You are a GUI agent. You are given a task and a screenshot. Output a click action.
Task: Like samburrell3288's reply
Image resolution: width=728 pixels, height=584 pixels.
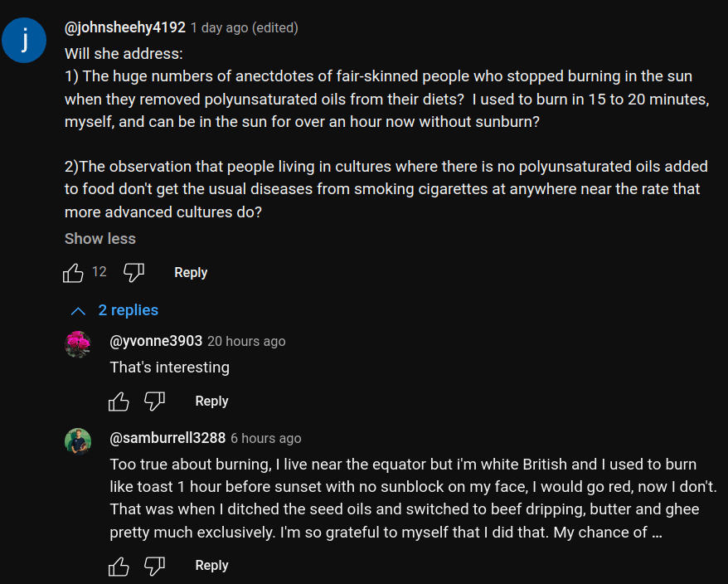tap(119, 566)
